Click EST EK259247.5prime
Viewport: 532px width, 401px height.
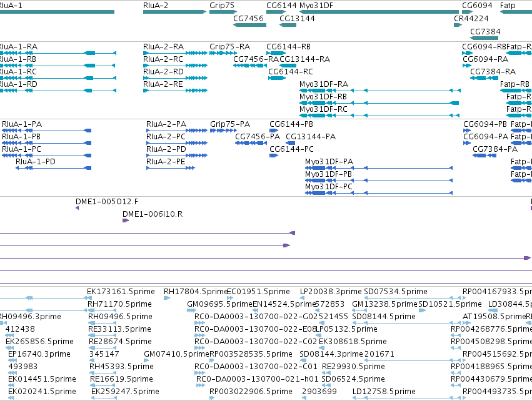click(125, 392)
